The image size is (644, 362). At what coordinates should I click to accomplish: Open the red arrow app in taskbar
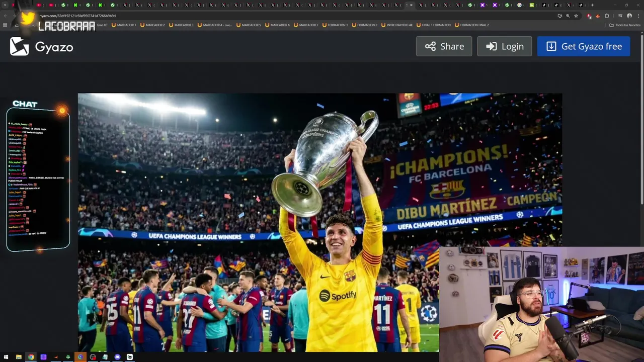click(x=56, y=357)
